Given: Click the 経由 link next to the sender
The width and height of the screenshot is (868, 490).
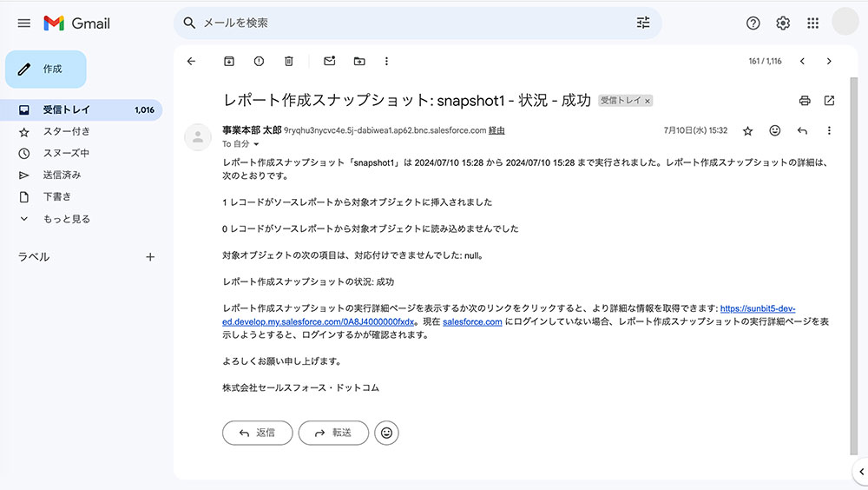Looking at the screenshot, I should (496, 131).
